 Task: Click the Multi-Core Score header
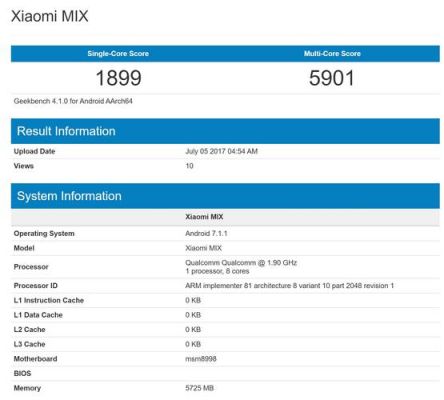332,54
